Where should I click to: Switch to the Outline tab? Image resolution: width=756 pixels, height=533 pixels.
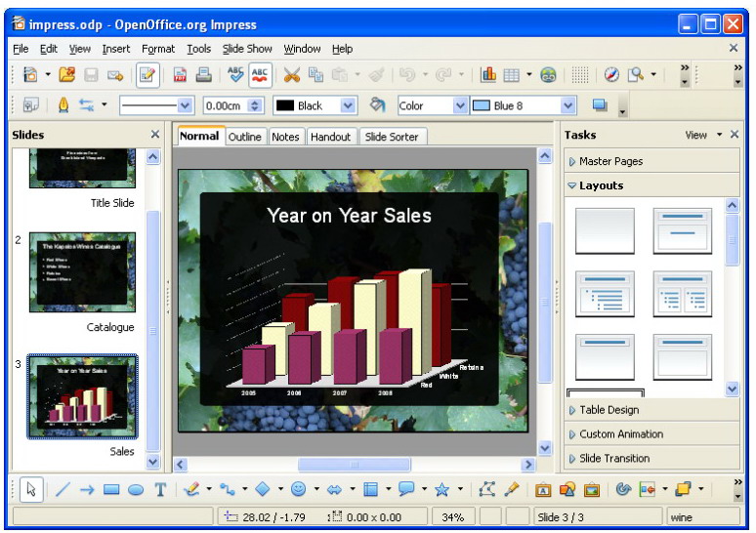[x=244, y=137]
